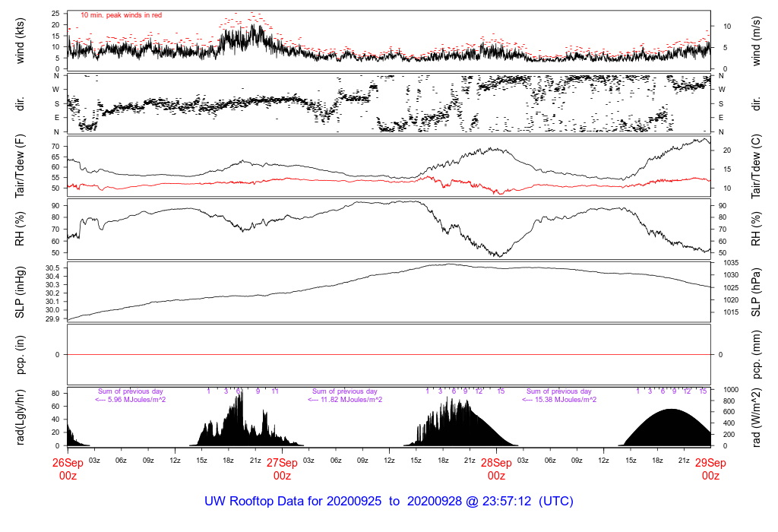
Task: Click the "27Sep 00z" date marker
Action: pos(282,469)
